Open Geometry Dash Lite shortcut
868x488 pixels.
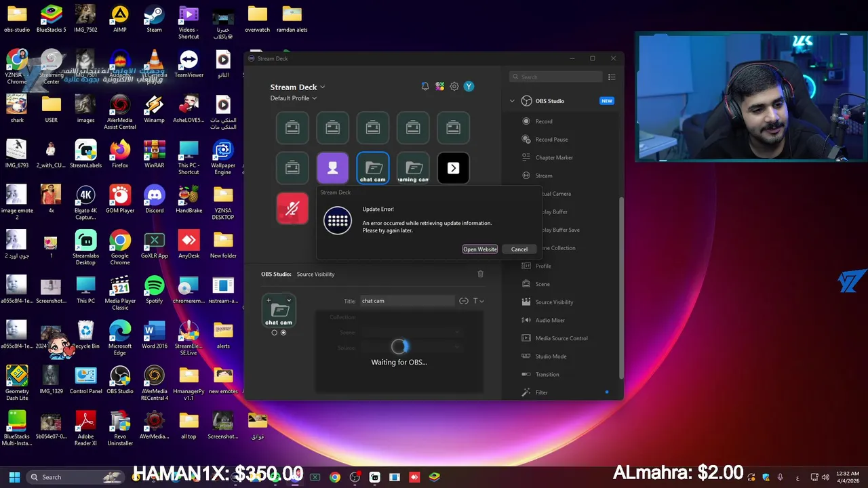click(17, 383)
